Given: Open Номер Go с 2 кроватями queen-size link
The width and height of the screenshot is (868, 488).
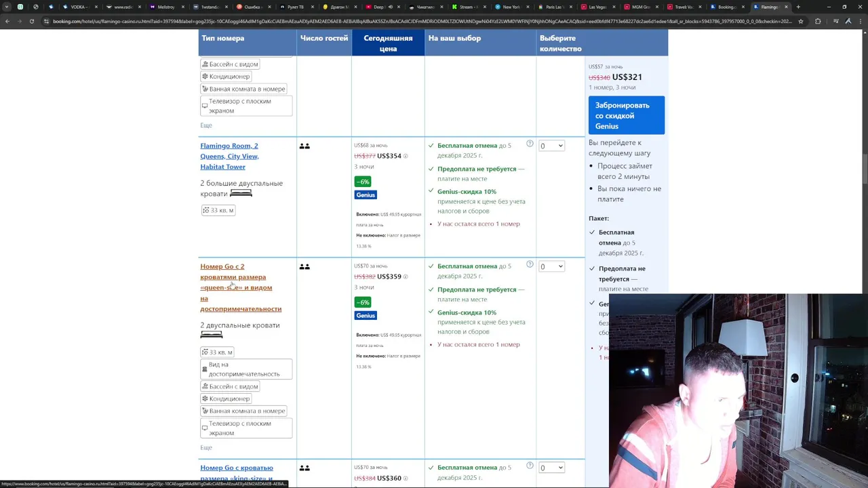Looking at the screenshot, I should (x=241, y=287).
